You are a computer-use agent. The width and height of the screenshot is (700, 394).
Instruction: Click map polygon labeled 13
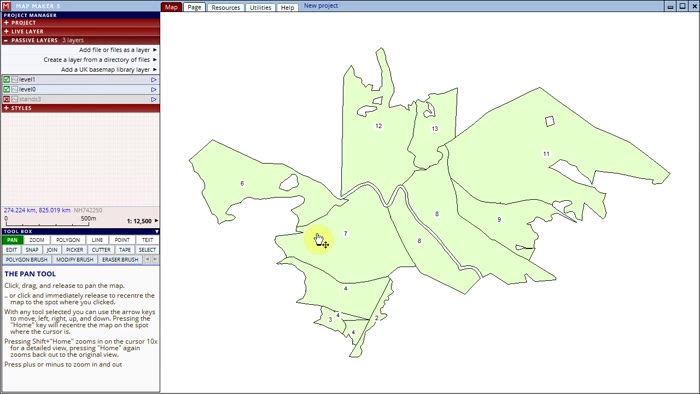click(435, 129)
